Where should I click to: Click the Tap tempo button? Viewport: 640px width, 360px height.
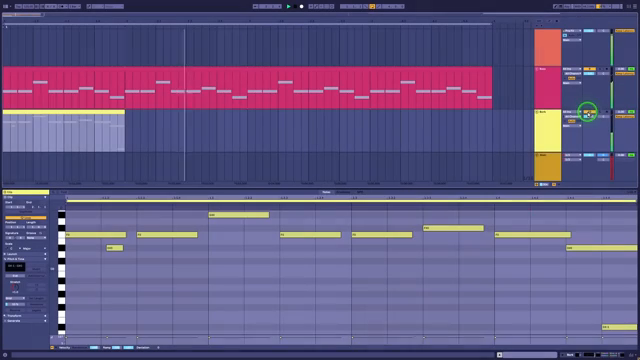(x=18, y=7)
